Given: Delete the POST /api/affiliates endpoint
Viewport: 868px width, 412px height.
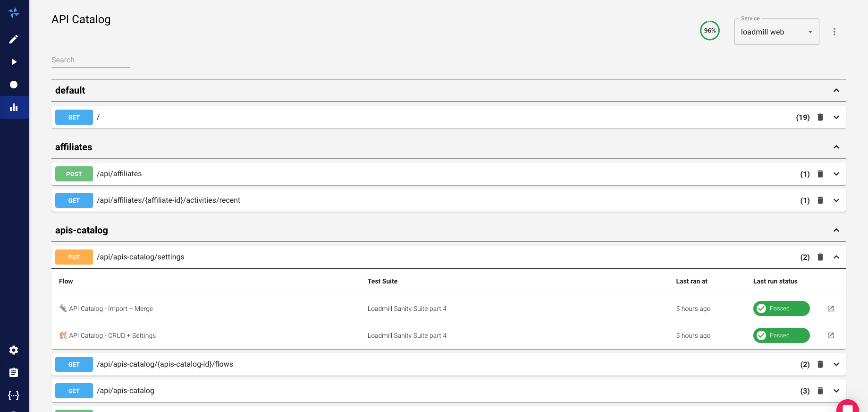Looking at the screenshot, I should coord(820,174).
